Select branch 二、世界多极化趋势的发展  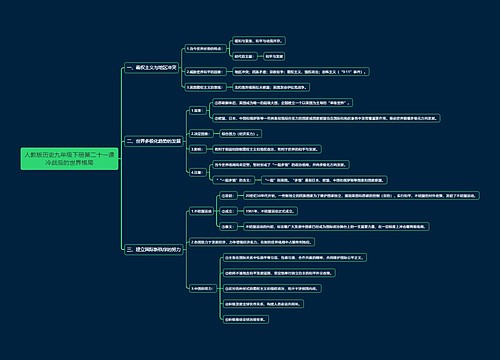(x=154, y=141)
